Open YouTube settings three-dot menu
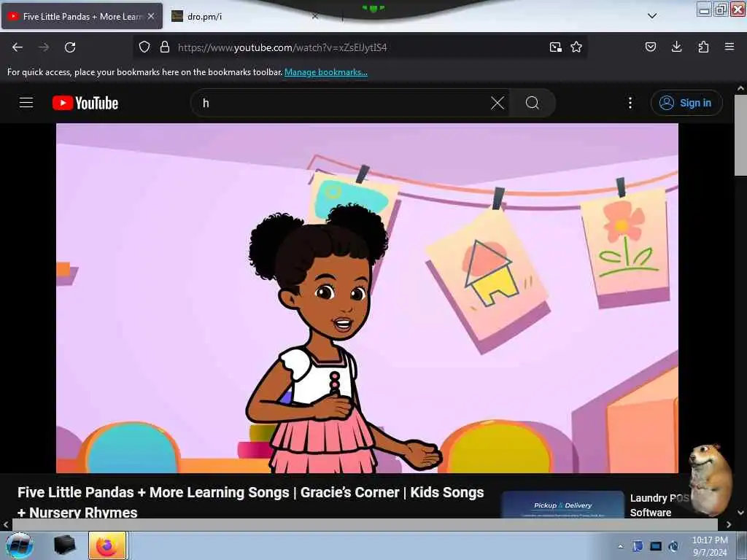This screenshot has width=747, height=560. (x=630, y=103)
